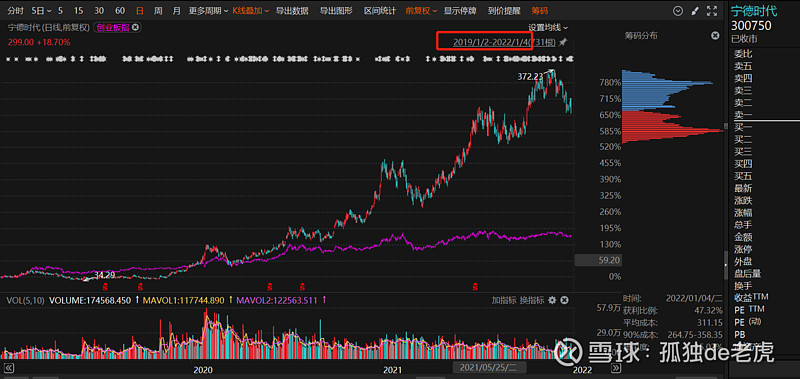The height and width of the screenshot is (379, 800).
Task: Click the 372.23 high price label
Action: pos(531,76)
